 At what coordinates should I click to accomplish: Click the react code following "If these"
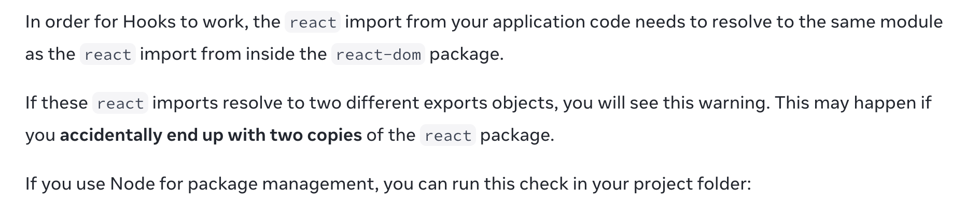click(120, 103)
